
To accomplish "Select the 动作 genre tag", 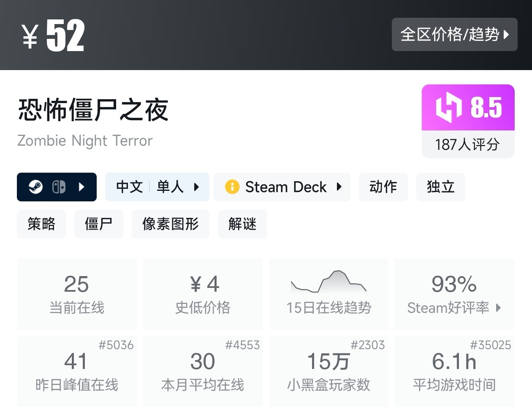I will point(383,187).
